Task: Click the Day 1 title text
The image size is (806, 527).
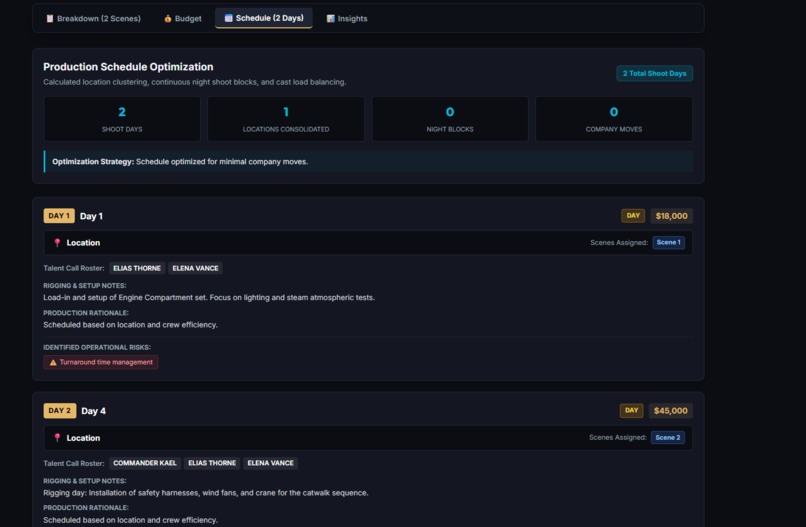Action: click(x=91, y=216)
